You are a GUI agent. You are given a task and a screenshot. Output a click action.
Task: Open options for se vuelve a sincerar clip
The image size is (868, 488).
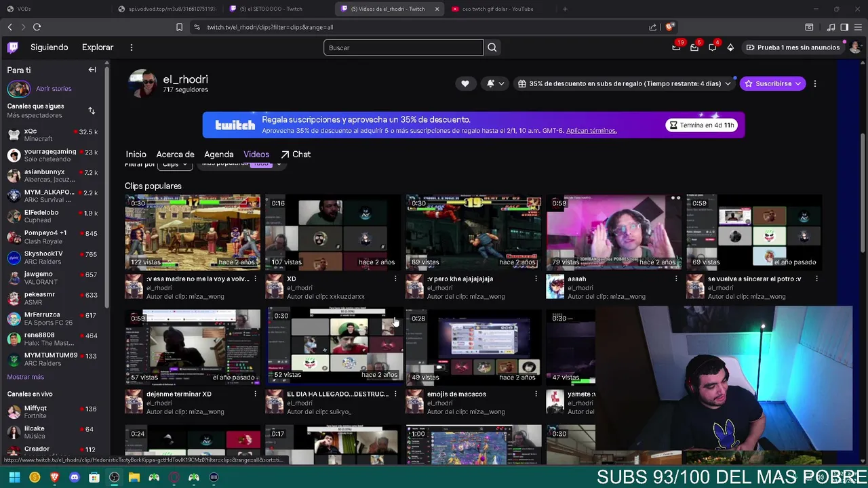[816, 279]
